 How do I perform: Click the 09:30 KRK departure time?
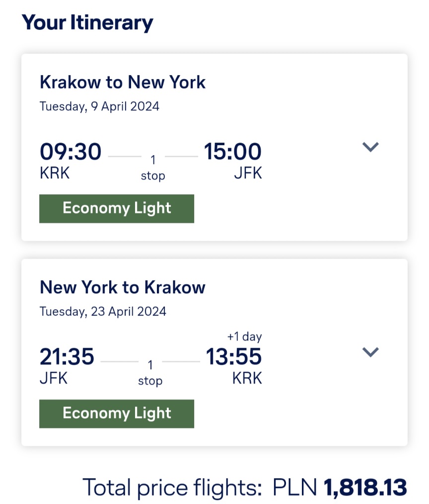click(71, 152)
